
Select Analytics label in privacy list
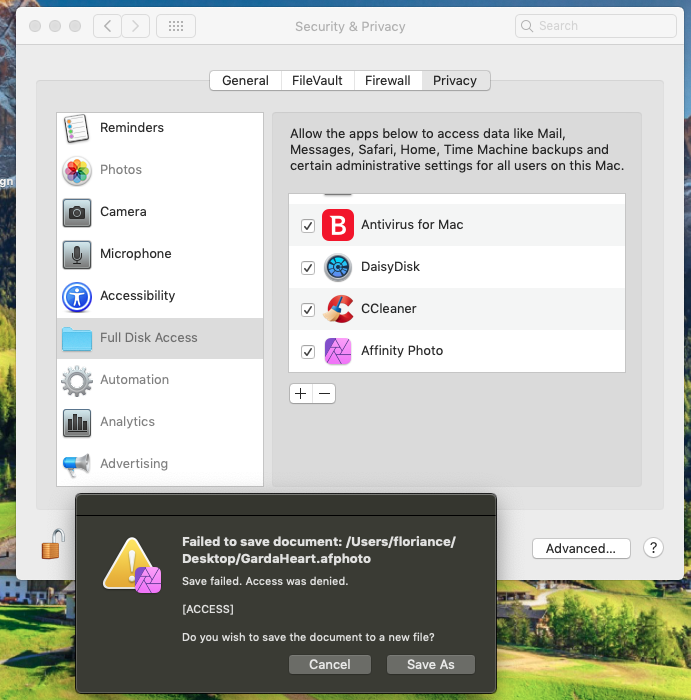[x=127, y=421]
